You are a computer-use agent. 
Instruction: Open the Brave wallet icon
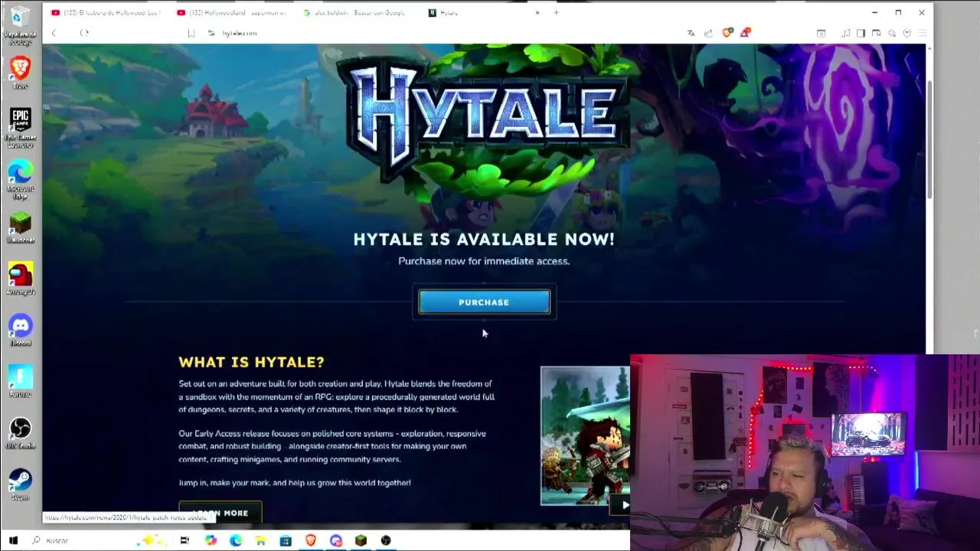point(876,33)
